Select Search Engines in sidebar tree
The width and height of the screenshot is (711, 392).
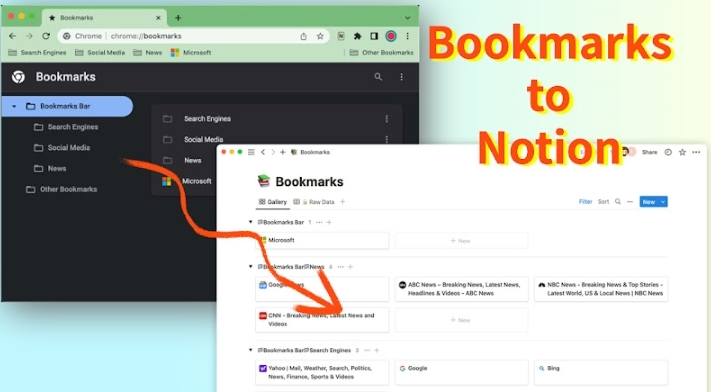[66, 127]
